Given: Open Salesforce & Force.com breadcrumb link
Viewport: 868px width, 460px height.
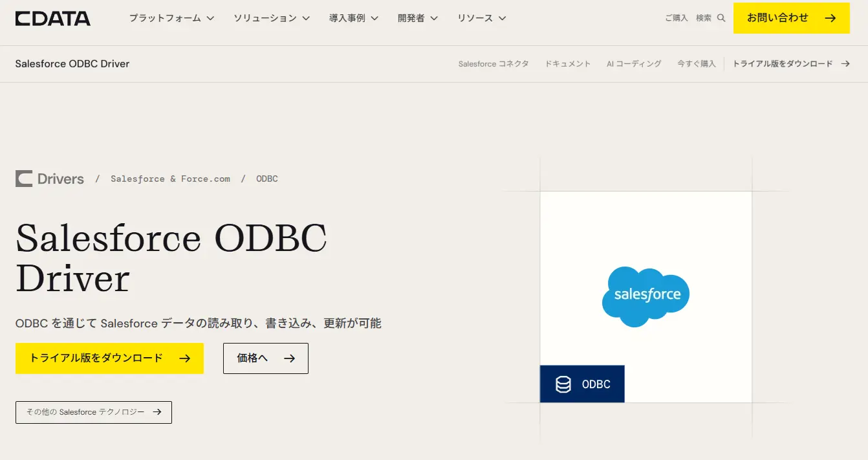Looking at the screenshot, I should click(x=170, y=179).
